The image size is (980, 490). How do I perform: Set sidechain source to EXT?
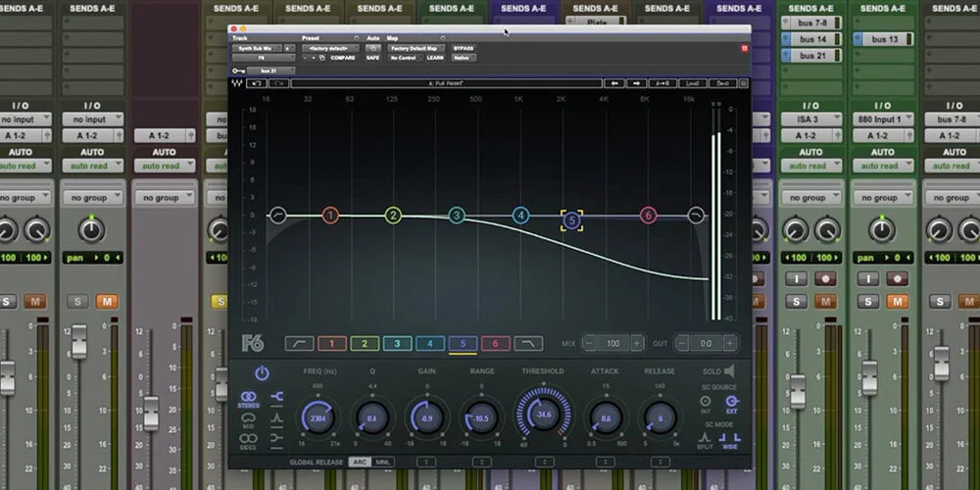point(731,404)
